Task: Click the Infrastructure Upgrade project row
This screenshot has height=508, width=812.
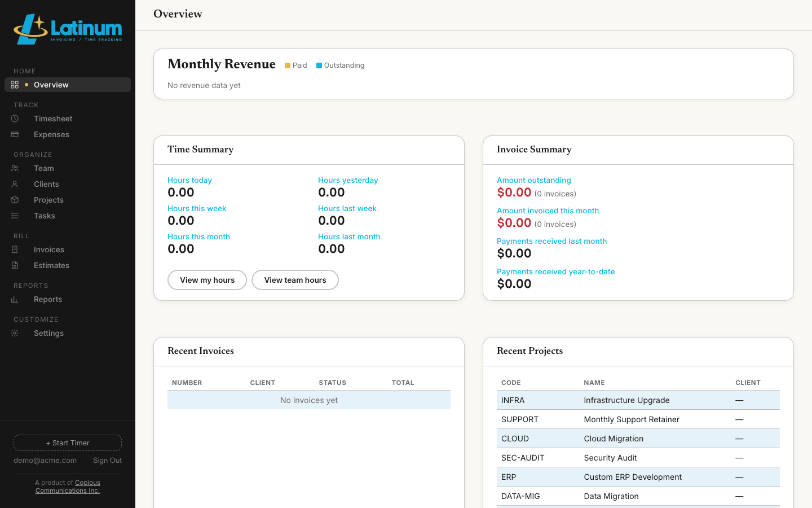Action: click(638, 400)
